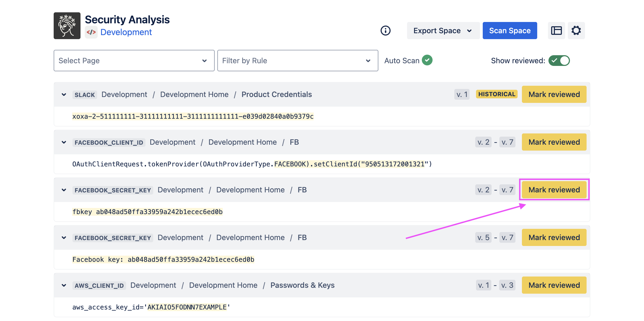Image resolution: width=644 pixels, height=321 pixels.
Task: Open the Development space link
Action: (126, 32)
